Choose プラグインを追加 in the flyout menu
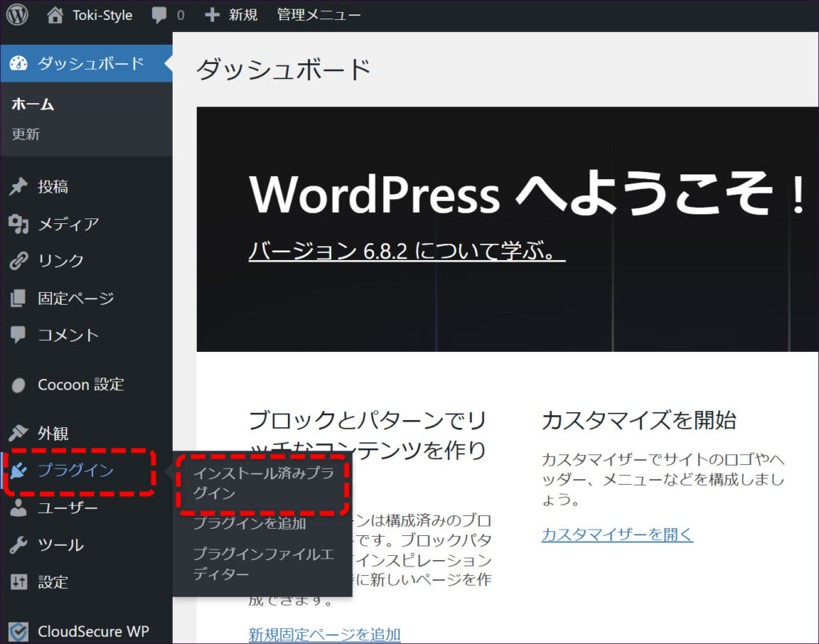 click(249, 524)
